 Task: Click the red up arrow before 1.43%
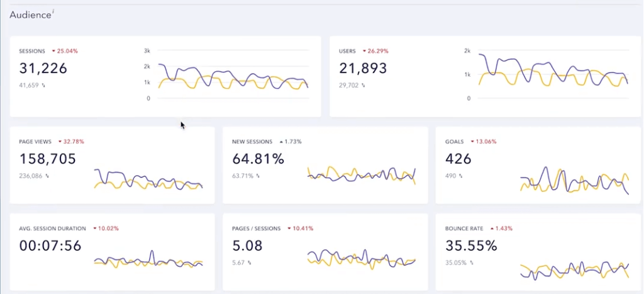[x=492, y=229]
